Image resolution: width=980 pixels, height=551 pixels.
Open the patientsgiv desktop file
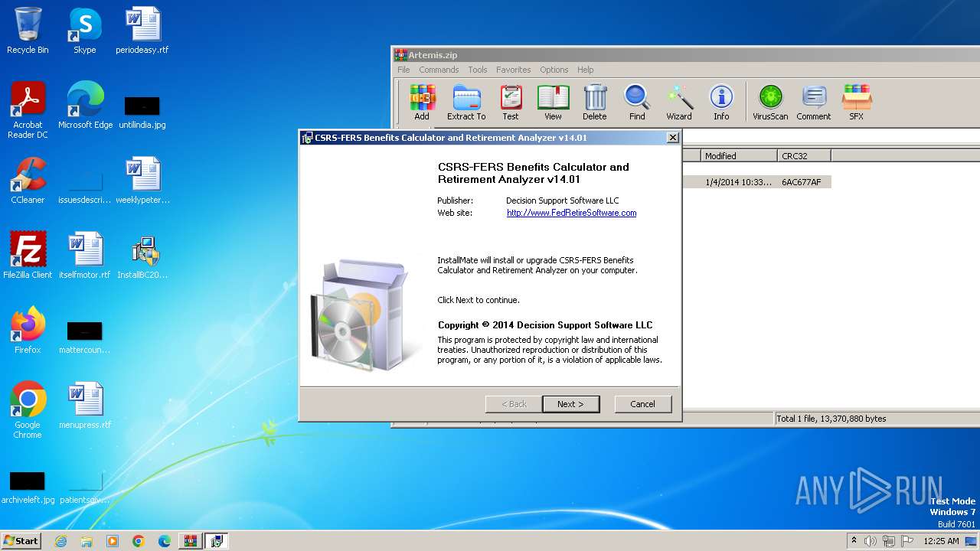click(85, 487)
